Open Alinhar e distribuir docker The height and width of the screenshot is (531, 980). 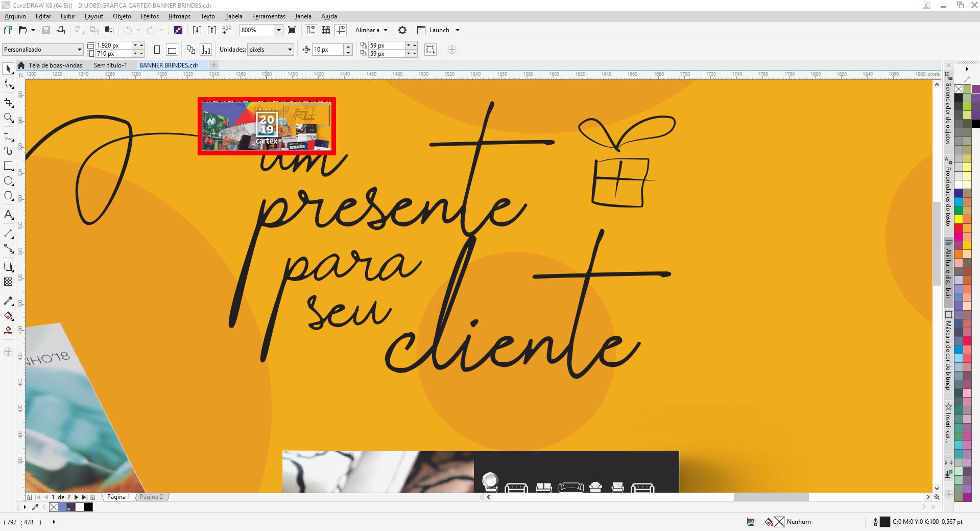tap(948, 273)
